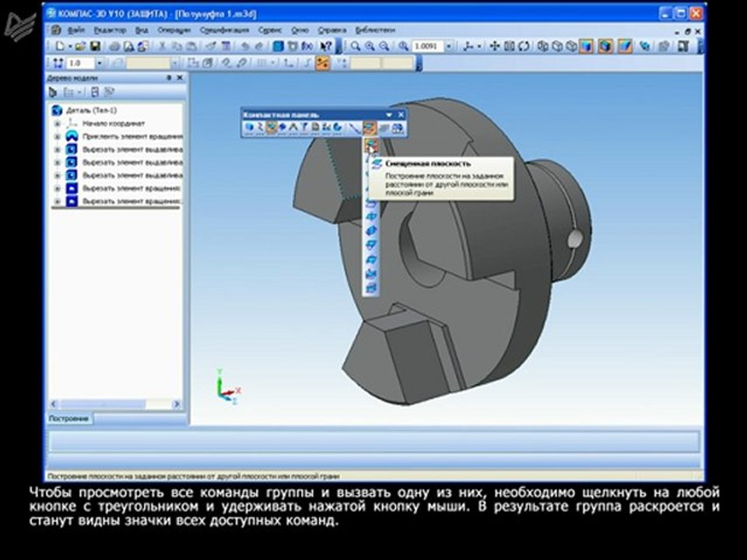Select the Rotate view circular arrows icon

tap(524, 46)
